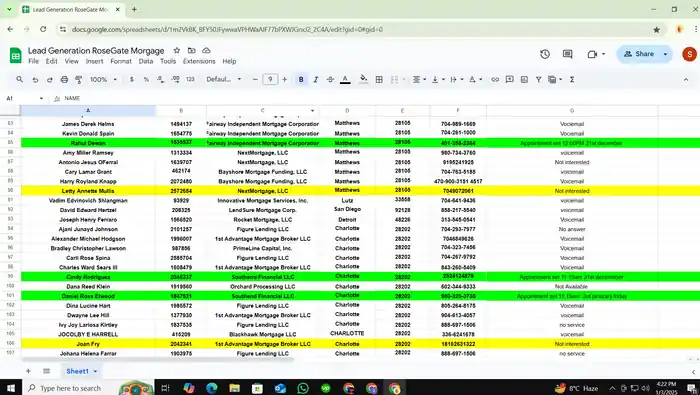Screen dimensions: 700x395
Task: Open the Format menu
Action: click(121, 61)
